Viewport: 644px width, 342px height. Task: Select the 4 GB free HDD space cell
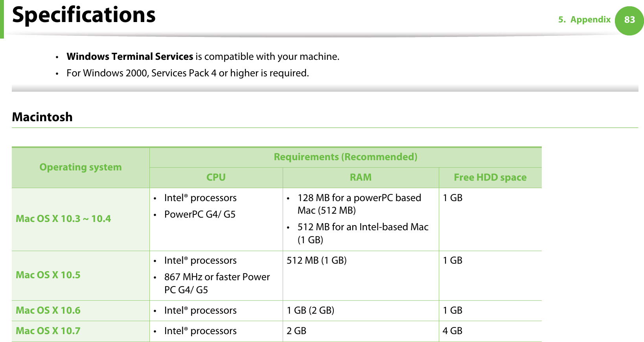point(453,331)
